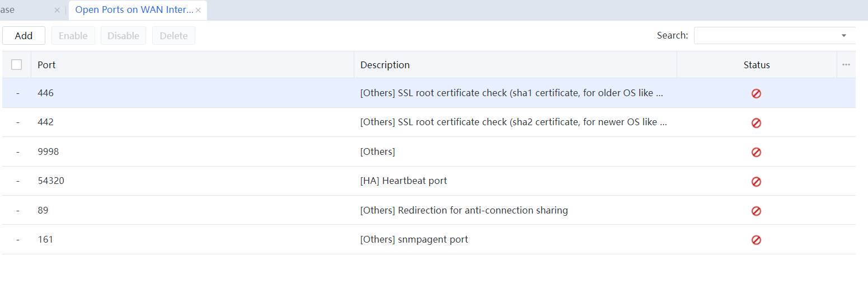The image size is (868, 289).
Task: Expand the Search dropdown arrow
Action: [x=843, y=36]
